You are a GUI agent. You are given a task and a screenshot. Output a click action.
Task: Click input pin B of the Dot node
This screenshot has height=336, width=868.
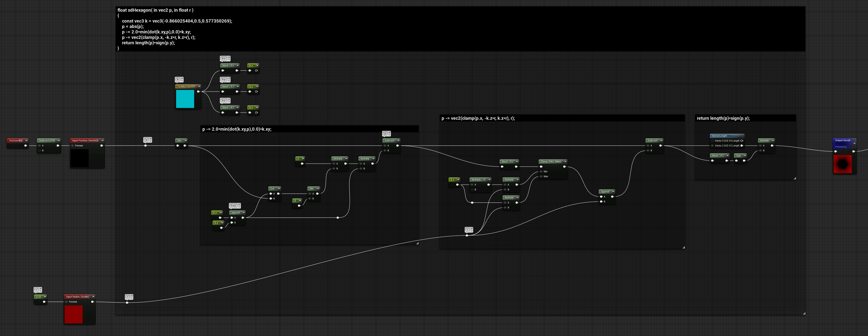271,198
